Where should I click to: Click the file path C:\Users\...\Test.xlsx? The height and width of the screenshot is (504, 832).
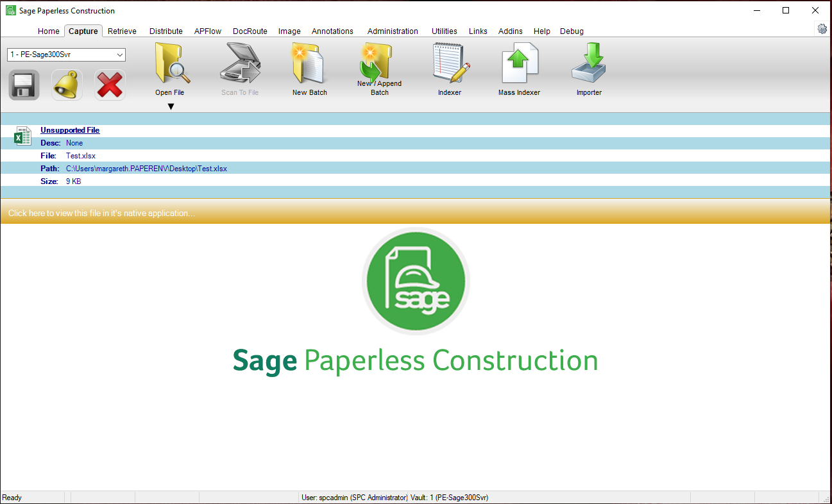(146, 169)
